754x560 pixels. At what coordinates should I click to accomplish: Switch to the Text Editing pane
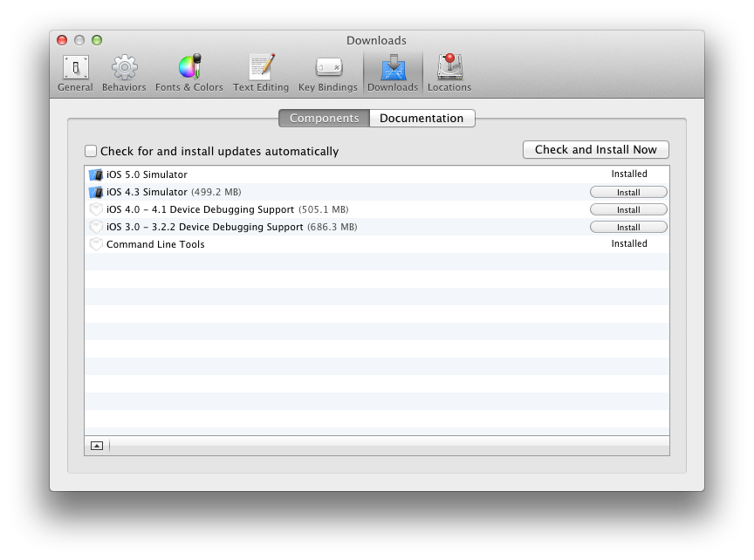tap(262, 70)
